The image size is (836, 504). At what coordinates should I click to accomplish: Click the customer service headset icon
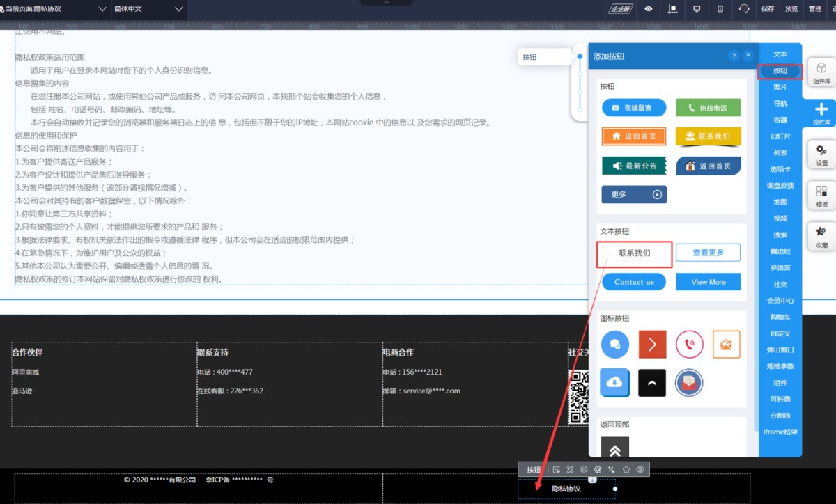pos(745,9)
